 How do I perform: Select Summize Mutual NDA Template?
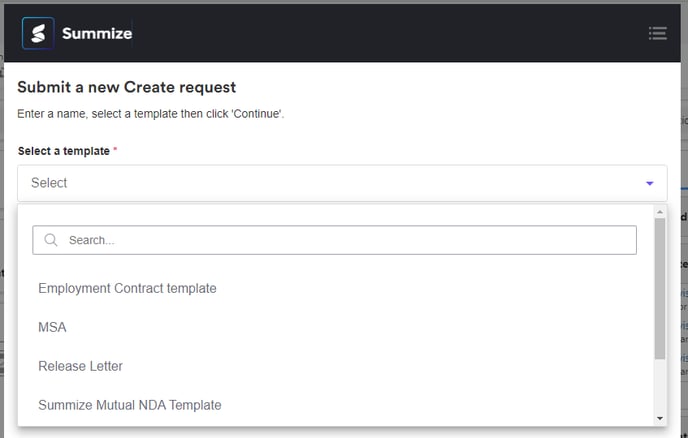130,405
